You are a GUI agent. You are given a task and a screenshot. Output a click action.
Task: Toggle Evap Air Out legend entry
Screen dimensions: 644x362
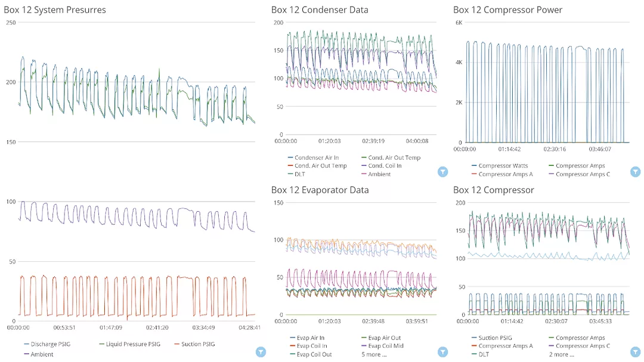click(381, 338)
